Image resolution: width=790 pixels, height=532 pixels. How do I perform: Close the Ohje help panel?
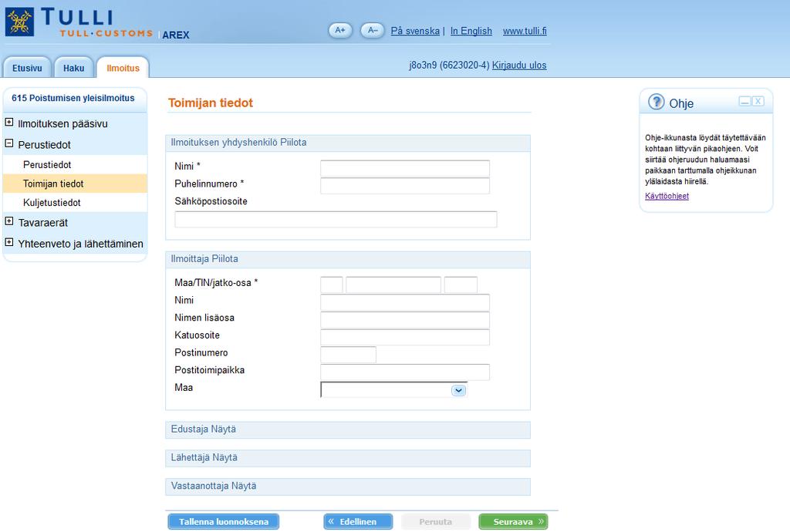pos(758,101)
